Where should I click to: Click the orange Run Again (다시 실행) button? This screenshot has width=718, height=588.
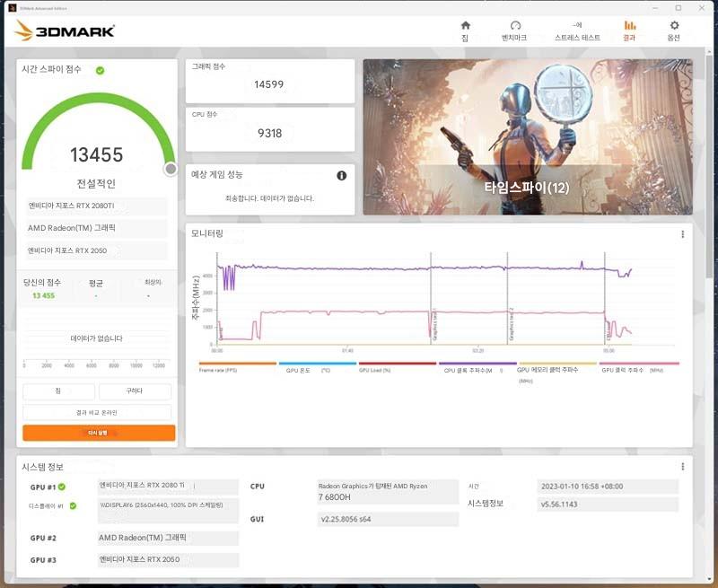point(99,433)
